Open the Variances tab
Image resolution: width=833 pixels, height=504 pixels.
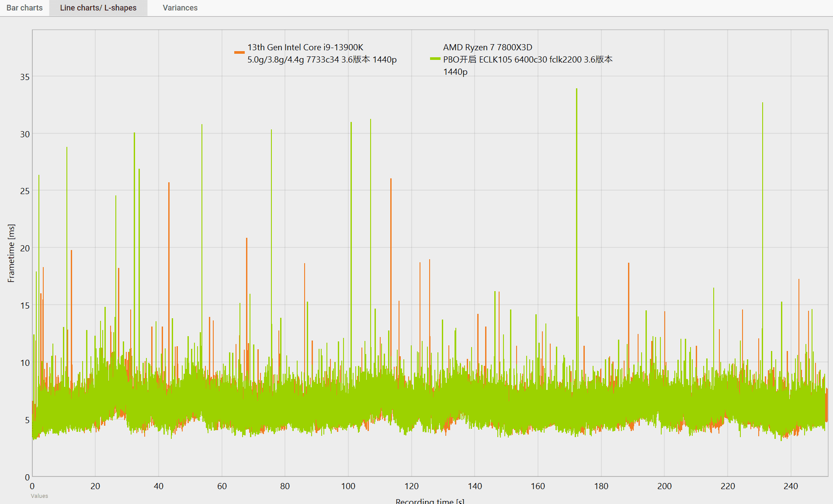pyautogui.click(x=180, y=8)
